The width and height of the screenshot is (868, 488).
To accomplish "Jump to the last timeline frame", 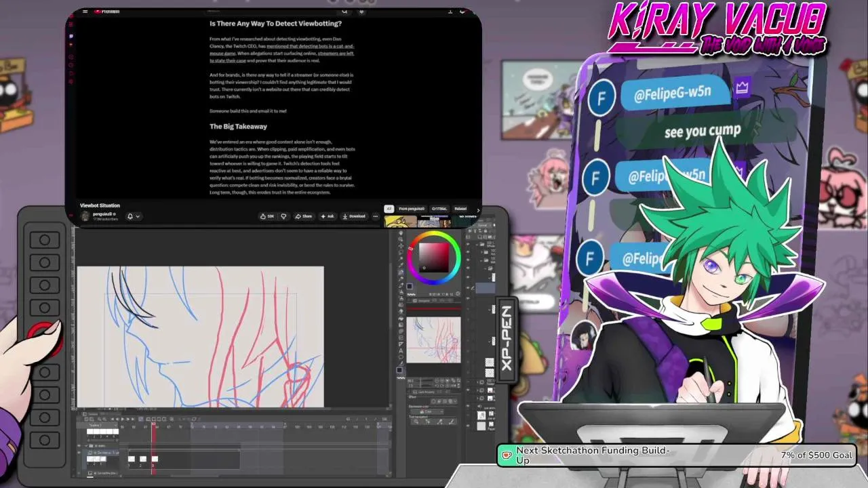I will [134, 420].
